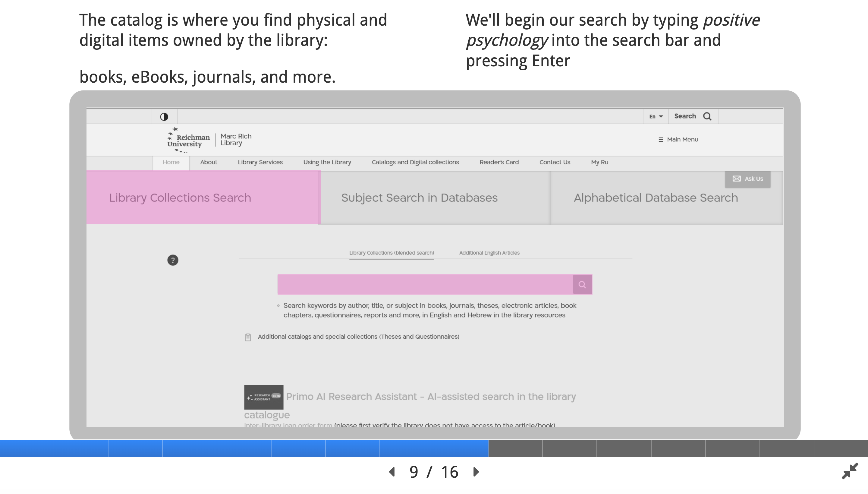Open the Catalogs and Digital collections menu
868x494 pixels.
coord(415,162)
